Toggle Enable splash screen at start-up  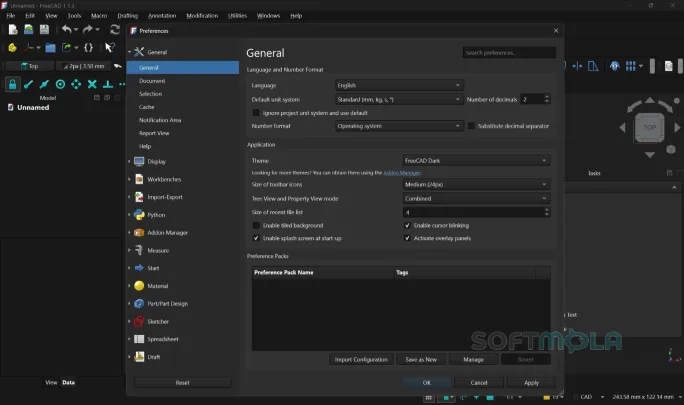click(x=256, y=238)
